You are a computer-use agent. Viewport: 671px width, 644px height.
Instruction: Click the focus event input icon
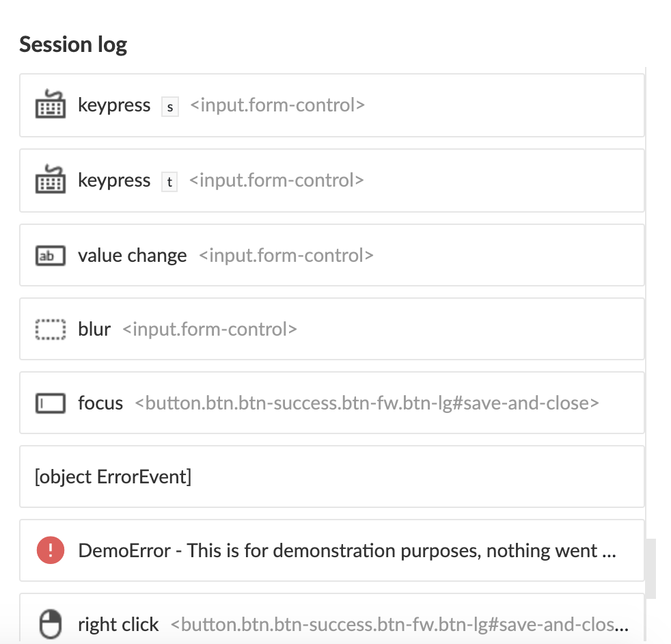click(51, 403)
